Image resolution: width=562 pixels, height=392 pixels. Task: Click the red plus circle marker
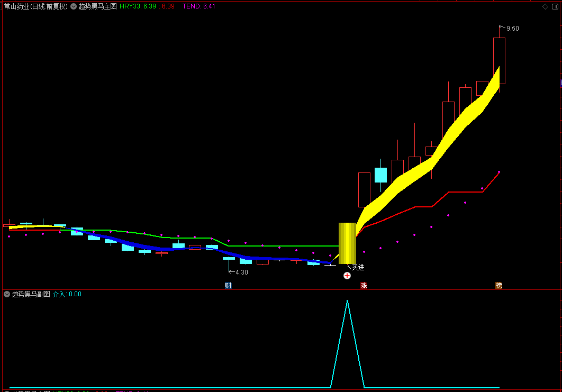click(347, 276)
